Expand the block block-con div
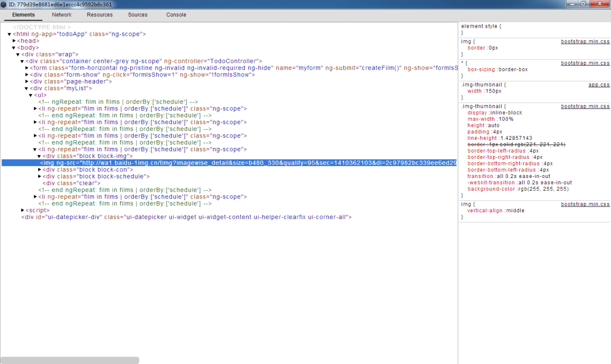Image resolution: width=611 pixels, height=364 pixels. click(40, 170)
